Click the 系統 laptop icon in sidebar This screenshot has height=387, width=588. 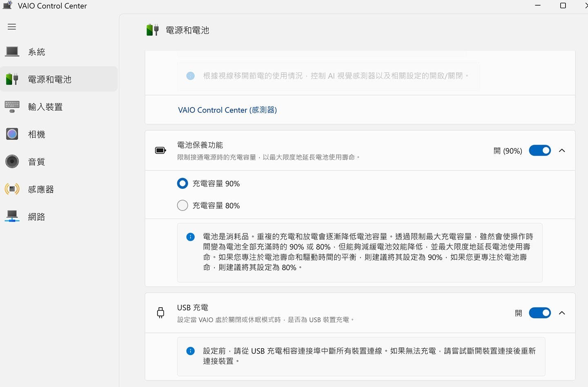coord(12,52)
